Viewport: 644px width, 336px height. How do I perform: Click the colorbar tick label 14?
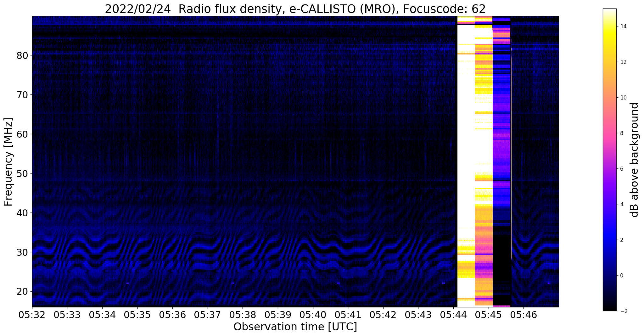tap(623, 26)
